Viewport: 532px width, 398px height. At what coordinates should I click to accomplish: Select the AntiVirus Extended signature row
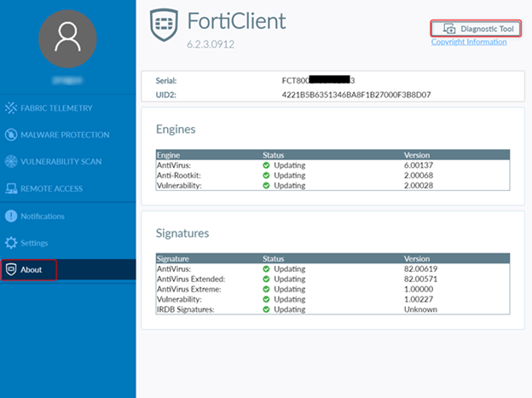click(332, 279)
